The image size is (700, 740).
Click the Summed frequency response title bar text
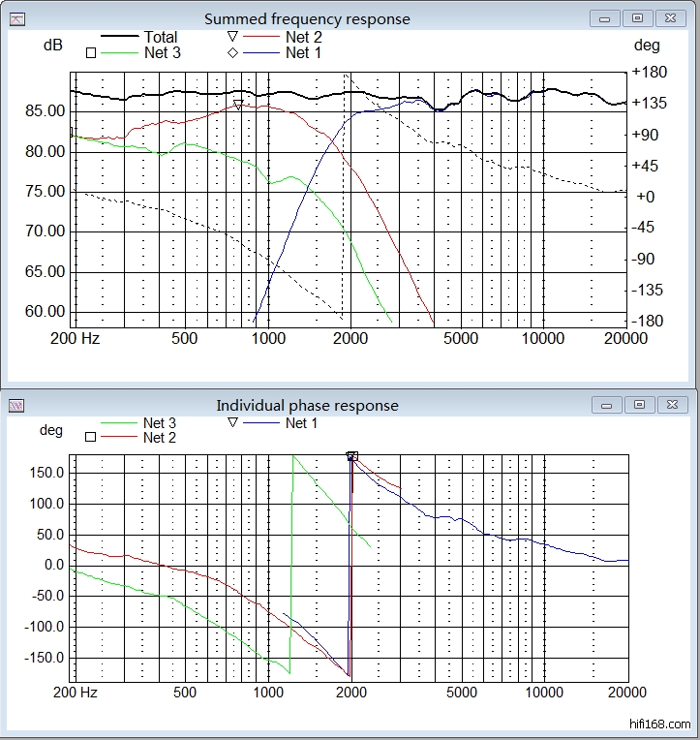[307, 19]
